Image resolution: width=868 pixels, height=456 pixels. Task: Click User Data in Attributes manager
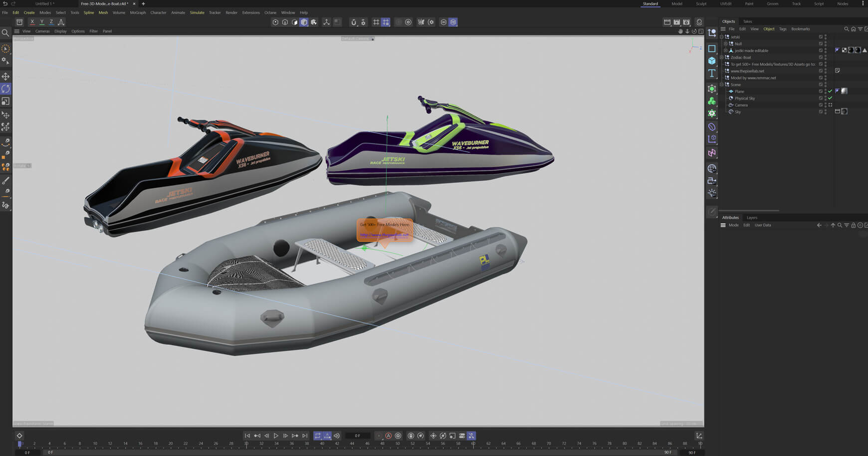(x=763, y=225)
